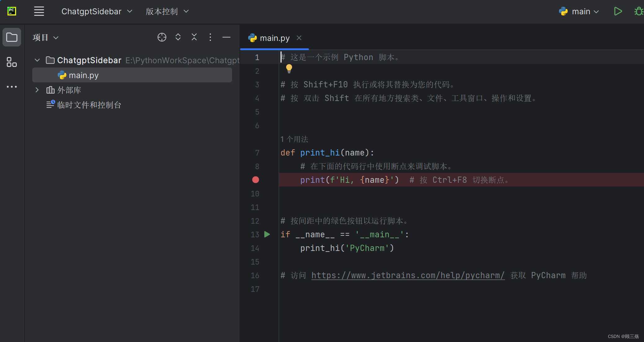This screenshot has width=644, height=342.
Task: Open the Structure tool window icon
Action: point(12,62)
